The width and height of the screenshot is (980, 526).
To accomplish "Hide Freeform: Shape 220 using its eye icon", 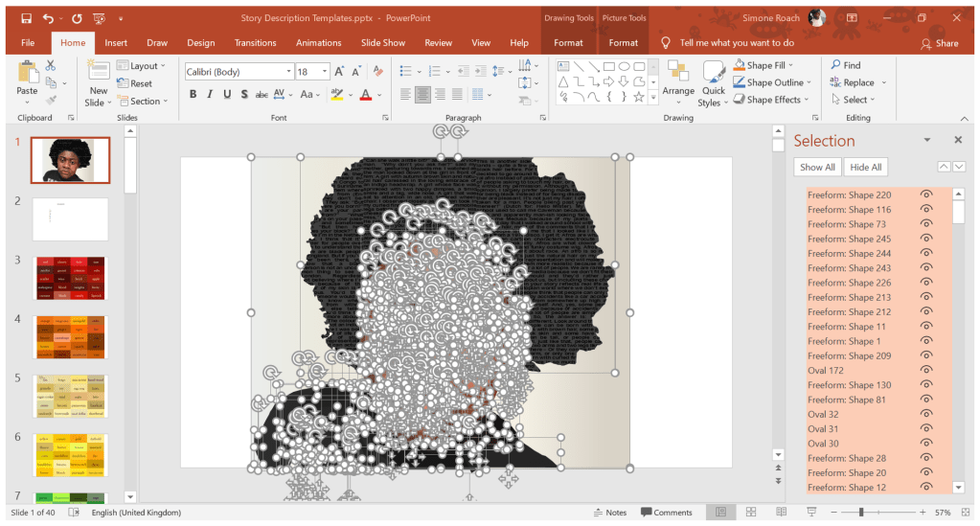I will (926, 194).
